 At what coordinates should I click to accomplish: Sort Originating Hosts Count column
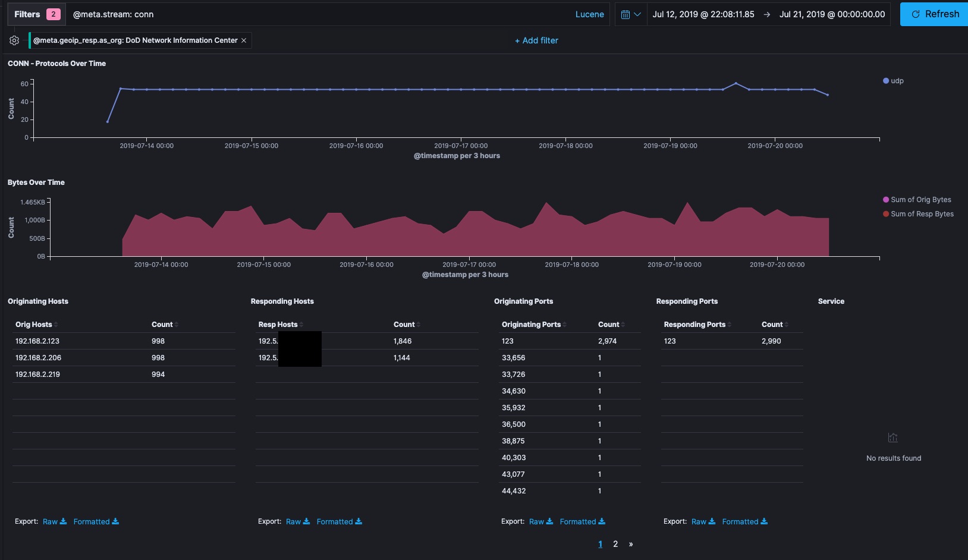point(165,325)
